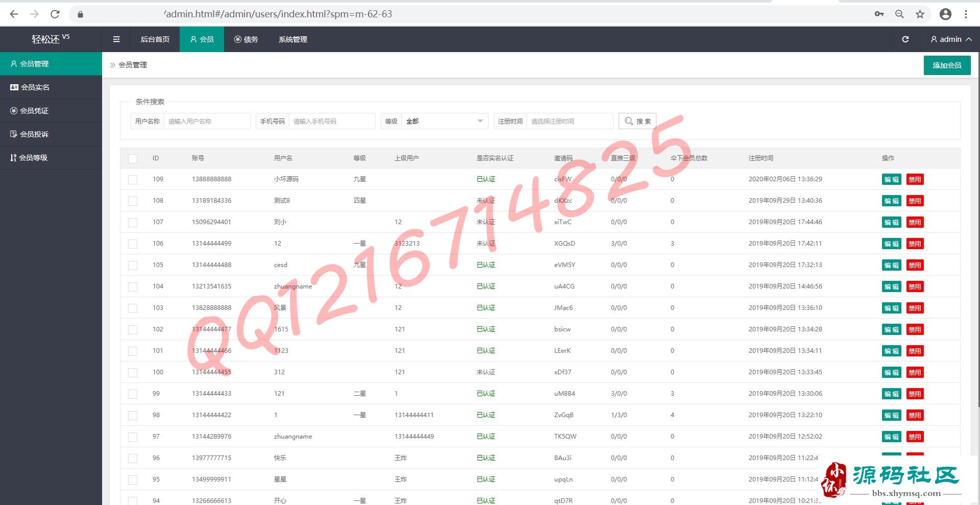The width and height of the screenshot is (980, 505).
Task: Click the 轻松还 V5 logo
Action: (x=51, y=39)
